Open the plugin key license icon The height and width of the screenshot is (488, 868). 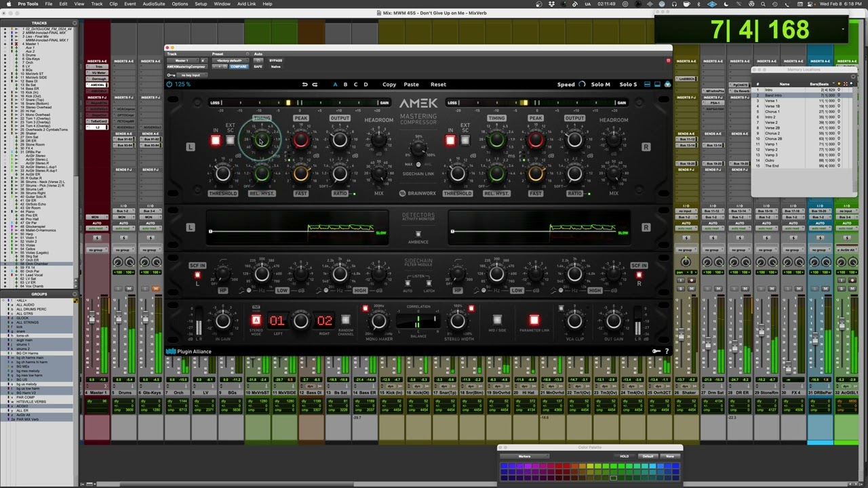(x=656, y=351)
